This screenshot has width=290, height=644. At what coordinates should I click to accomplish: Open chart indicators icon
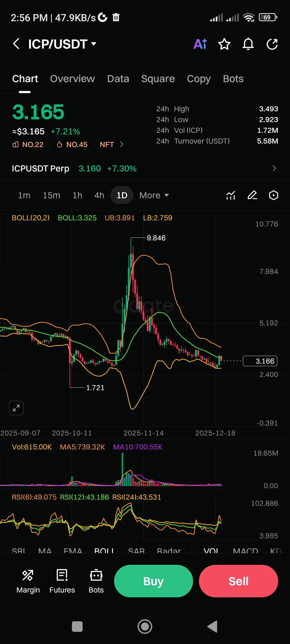231,195
